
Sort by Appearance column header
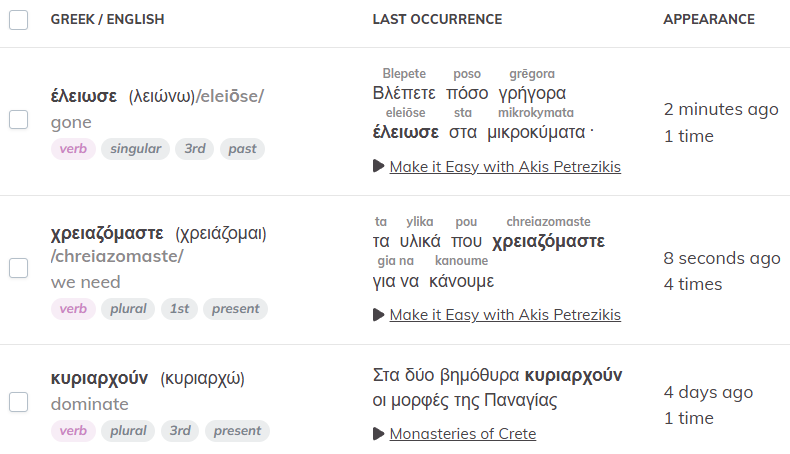pyautogui.click(x=709, y=19)
